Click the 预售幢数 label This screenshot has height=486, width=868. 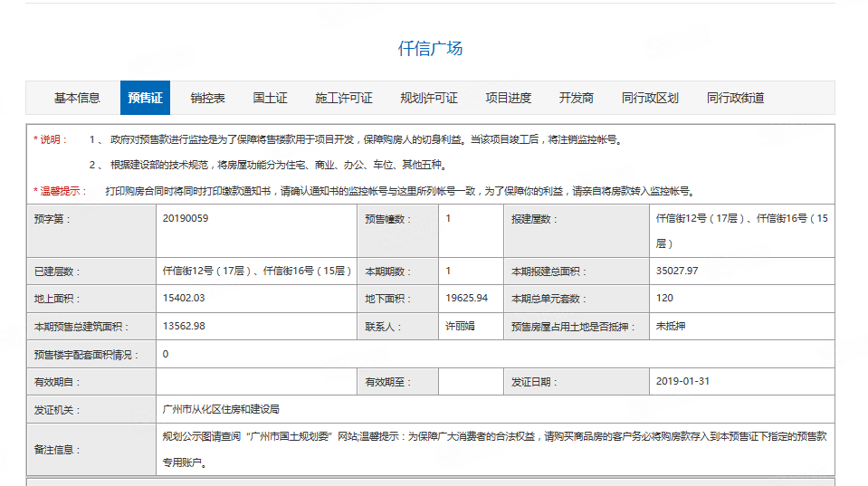(x=387, y=219)
